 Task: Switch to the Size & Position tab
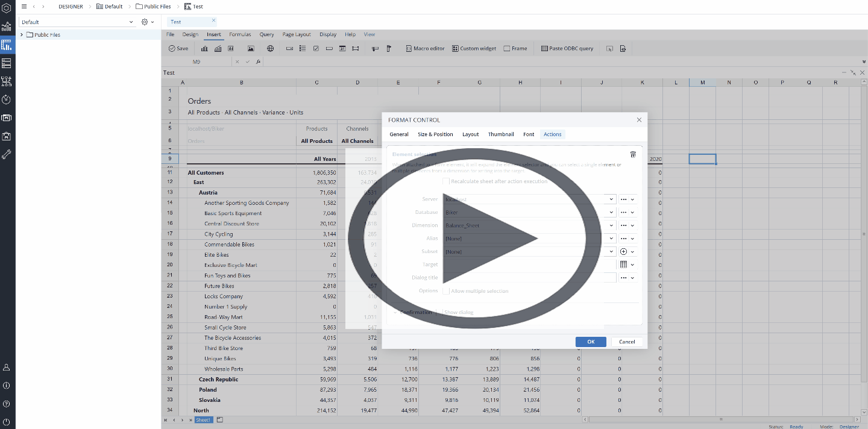click(435, 134)
